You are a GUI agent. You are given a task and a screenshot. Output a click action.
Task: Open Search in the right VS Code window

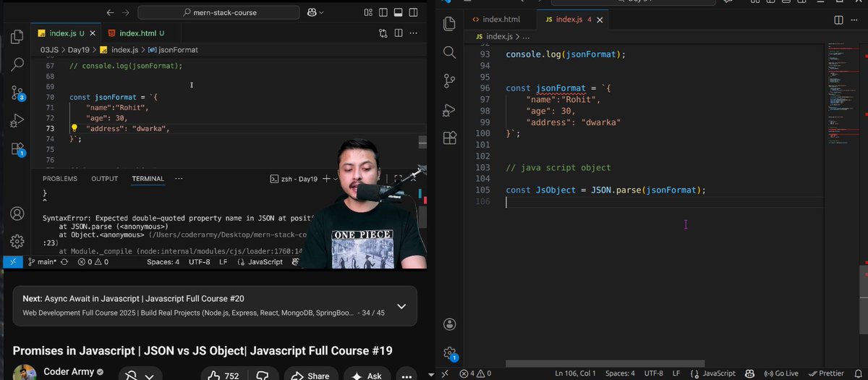pos(449,52)
